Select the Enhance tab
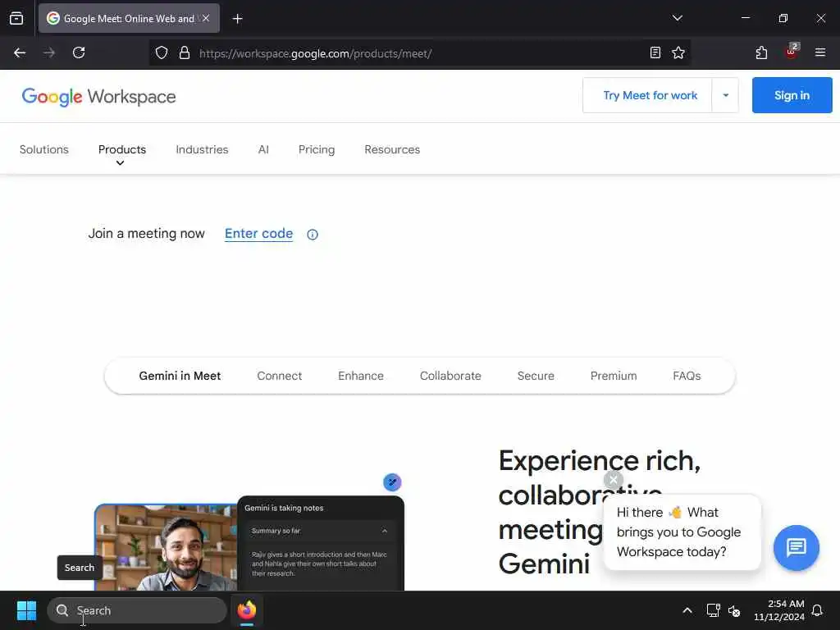This screenshot has width=840, height=630. [x=361, y=376]
